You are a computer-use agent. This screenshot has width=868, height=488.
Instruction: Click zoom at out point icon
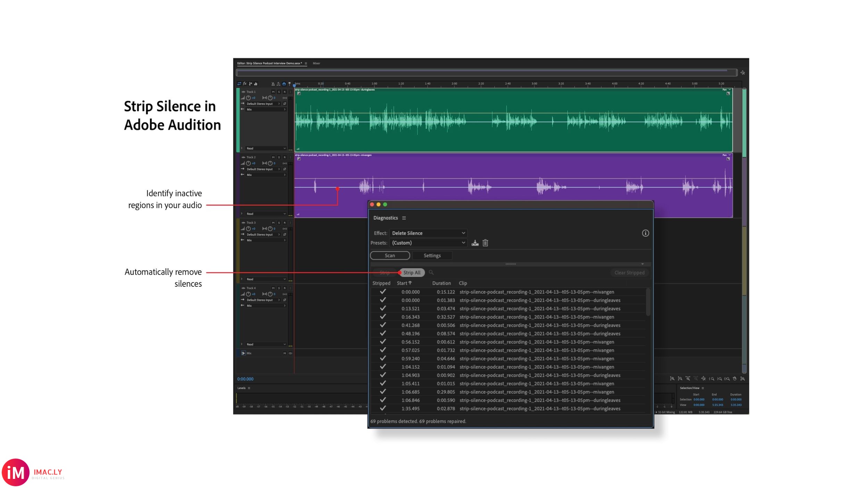pos(719,379)
